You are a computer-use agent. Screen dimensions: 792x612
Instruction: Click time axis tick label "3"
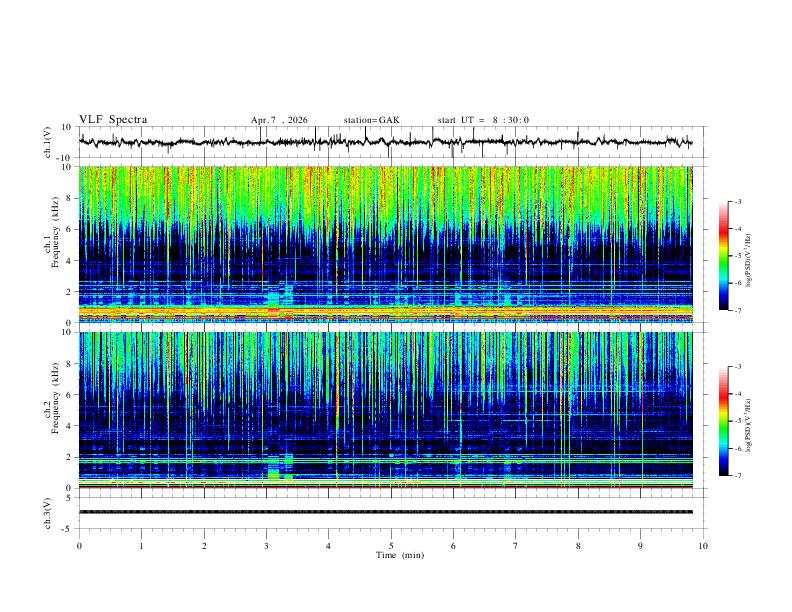[266, 546]
